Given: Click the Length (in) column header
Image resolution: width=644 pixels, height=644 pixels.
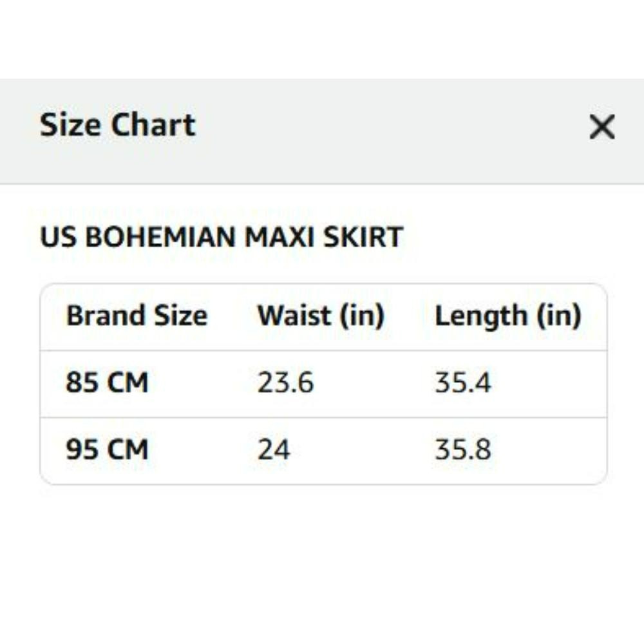Looking at the screenshot, I should (x=508, y=316).
